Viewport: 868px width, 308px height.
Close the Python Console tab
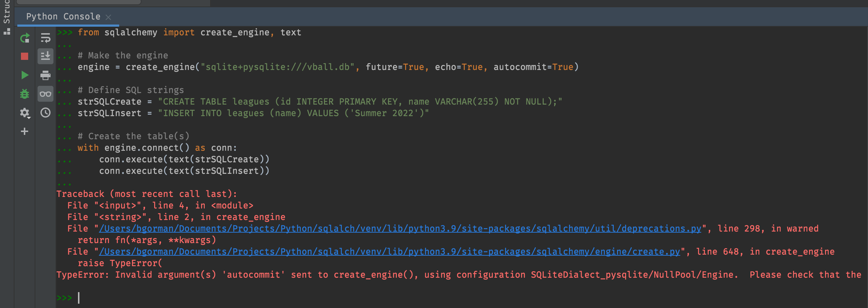click(x=108, y=17)
